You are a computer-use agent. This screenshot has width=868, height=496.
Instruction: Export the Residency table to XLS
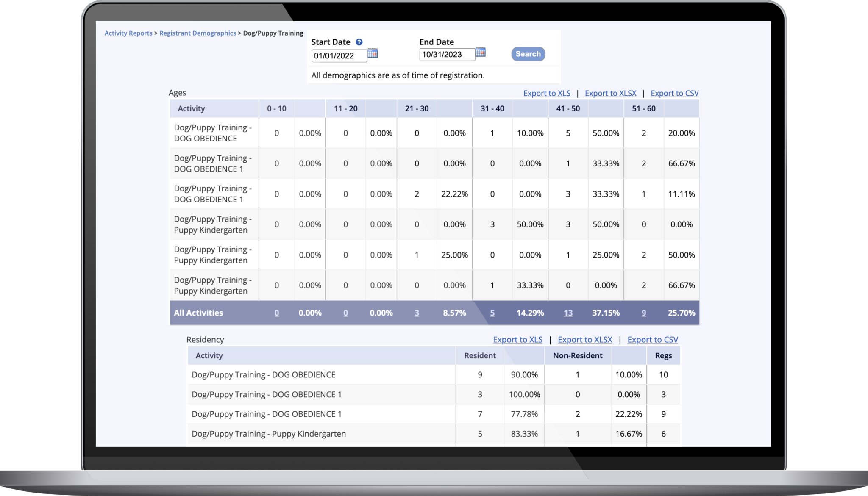518,339
